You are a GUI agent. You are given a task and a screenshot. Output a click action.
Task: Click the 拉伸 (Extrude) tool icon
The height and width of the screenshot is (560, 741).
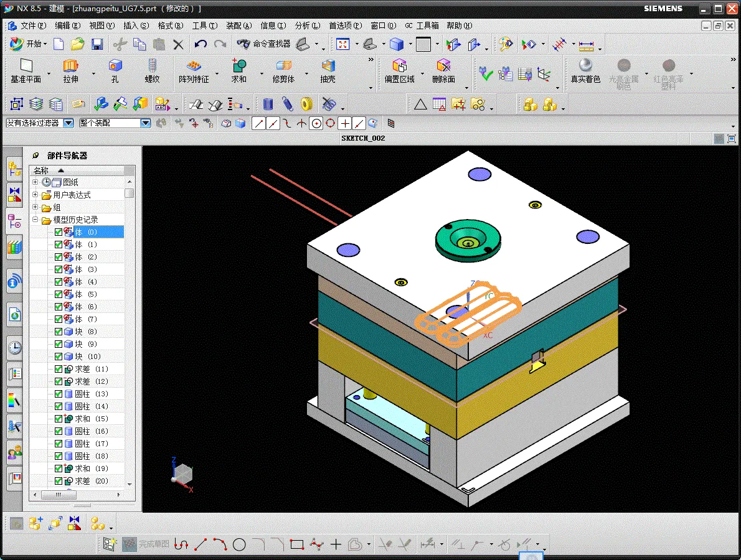point(70,66)
